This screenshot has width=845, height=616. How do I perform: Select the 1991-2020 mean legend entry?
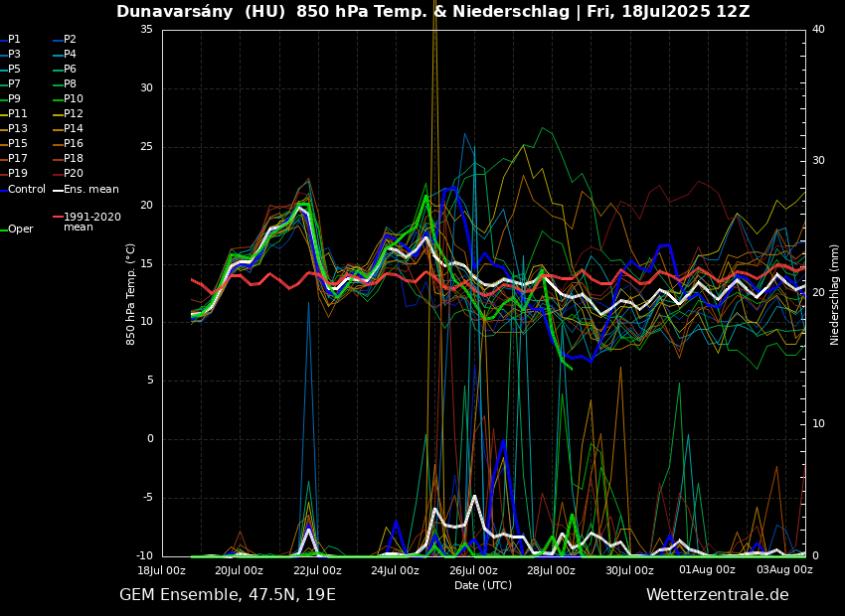pyautogui.click(x=91, y=222)
